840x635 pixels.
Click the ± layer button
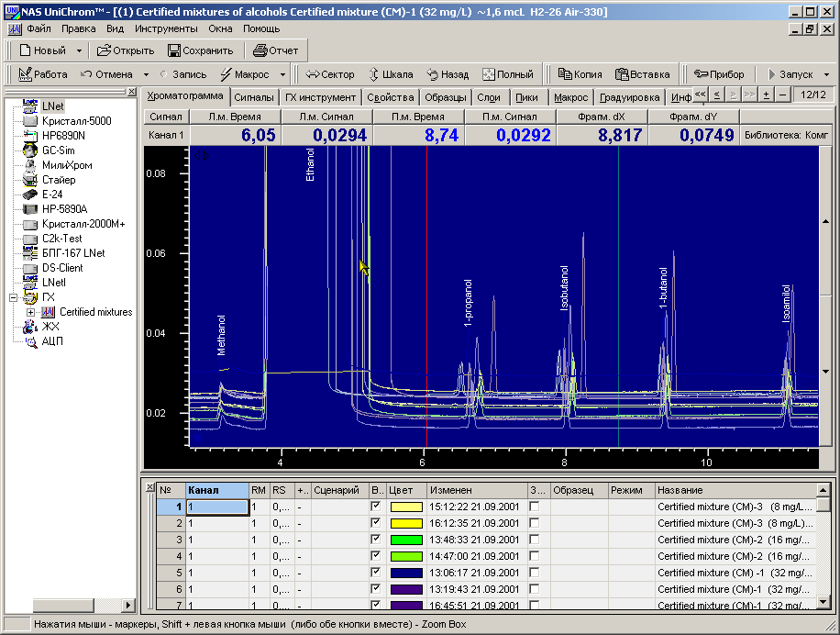[766, 95]
